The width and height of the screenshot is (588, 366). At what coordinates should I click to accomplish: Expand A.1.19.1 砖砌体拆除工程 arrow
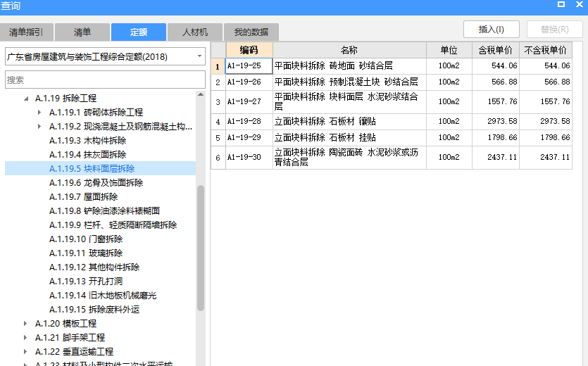pyautogui.click(x=39, y=112)
